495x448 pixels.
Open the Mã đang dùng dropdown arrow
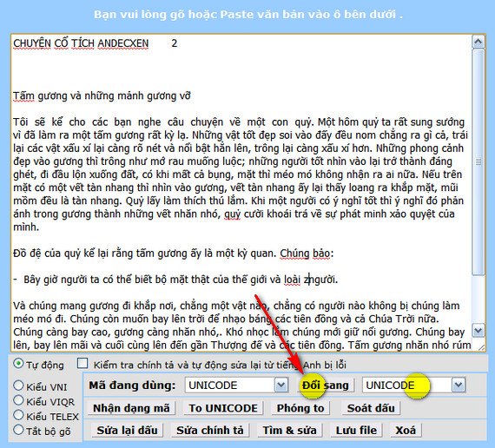(x=281, y=385)
